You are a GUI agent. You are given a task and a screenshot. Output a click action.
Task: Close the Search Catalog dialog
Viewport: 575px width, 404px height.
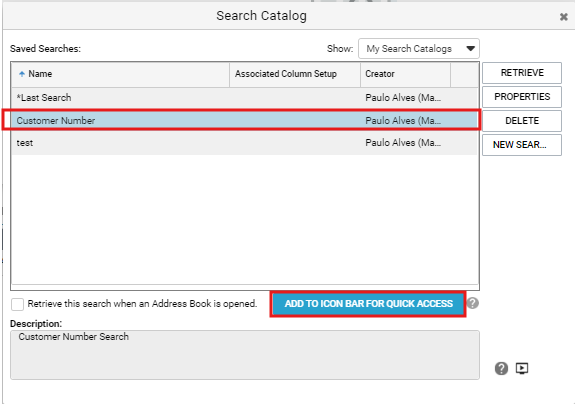[564, 16]
